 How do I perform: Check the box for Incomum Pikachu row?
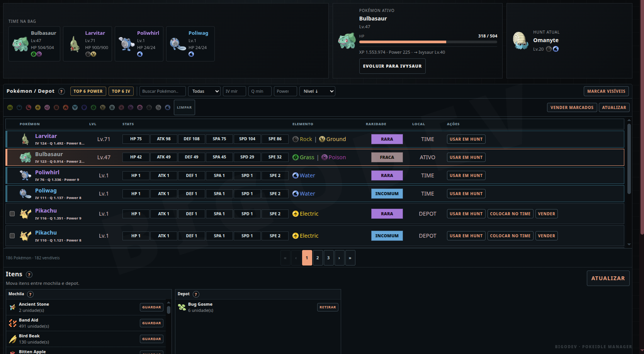coord(12,236)
